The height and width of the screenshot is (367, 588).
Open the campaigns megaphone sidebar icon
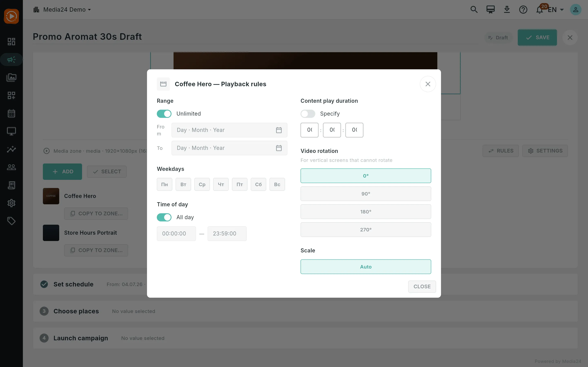[11, 60]
